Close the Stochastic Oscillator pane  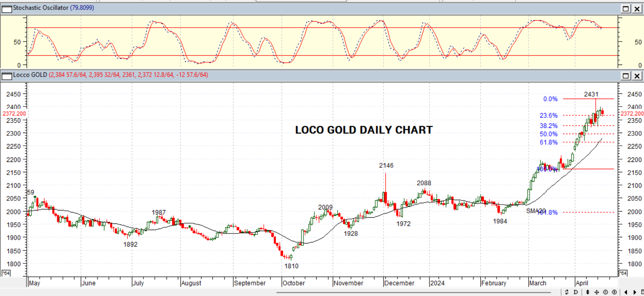tap(637, 9)
